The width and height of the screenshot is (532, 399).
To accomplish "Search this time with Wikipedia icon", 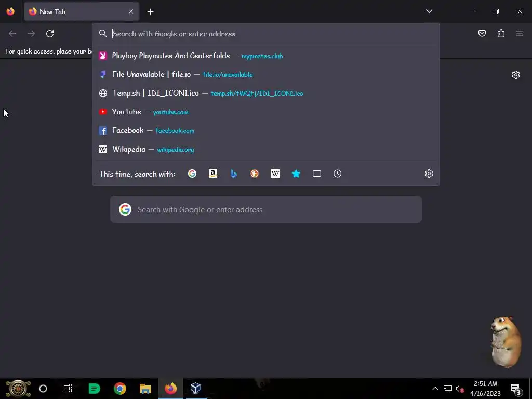I will pyautogui.click(x=275, y=174).
